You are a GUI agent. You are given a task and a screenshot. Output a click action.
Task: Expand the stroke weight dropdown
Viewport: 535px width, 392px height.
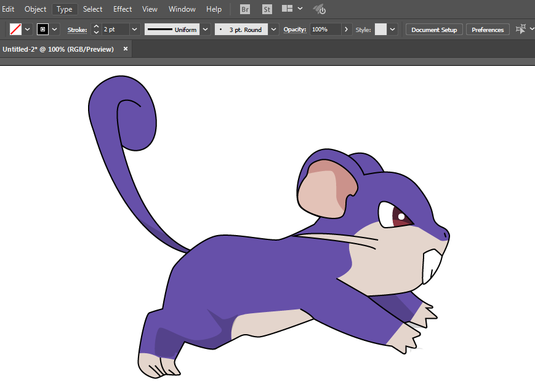coord(134,30)
